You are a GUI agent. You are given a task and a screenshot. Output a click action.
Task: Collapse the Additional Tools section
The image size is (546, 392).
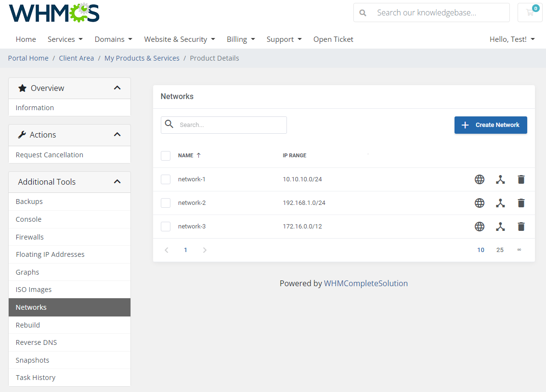[x=117, y=182]
